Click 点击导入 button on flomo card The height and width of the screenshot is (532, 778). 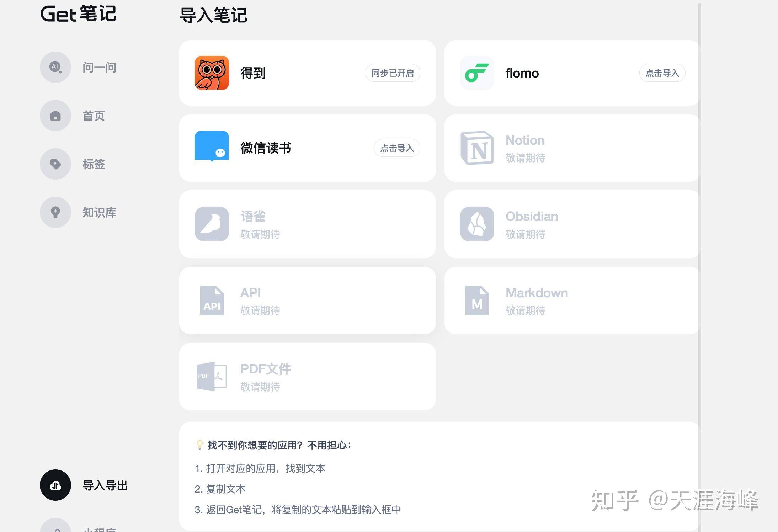[x=662, y=73]
